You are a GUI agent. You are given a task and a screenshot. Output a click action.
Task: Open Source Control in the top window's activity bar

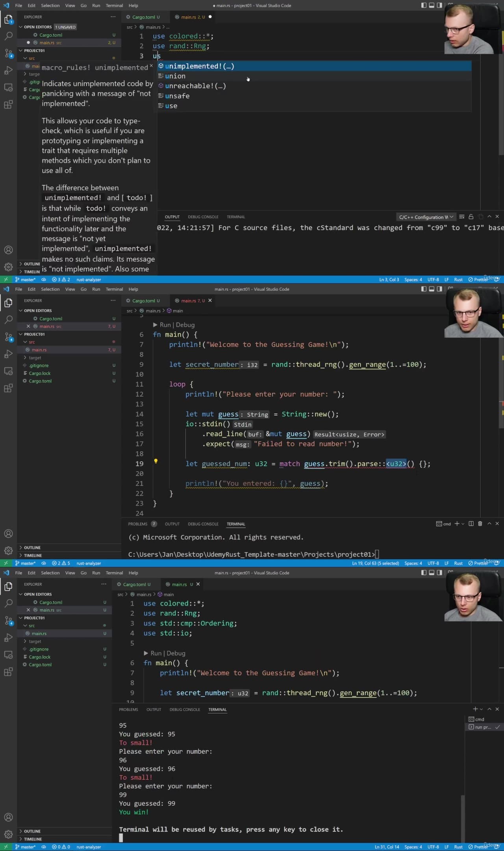click(x=8, y=53)
